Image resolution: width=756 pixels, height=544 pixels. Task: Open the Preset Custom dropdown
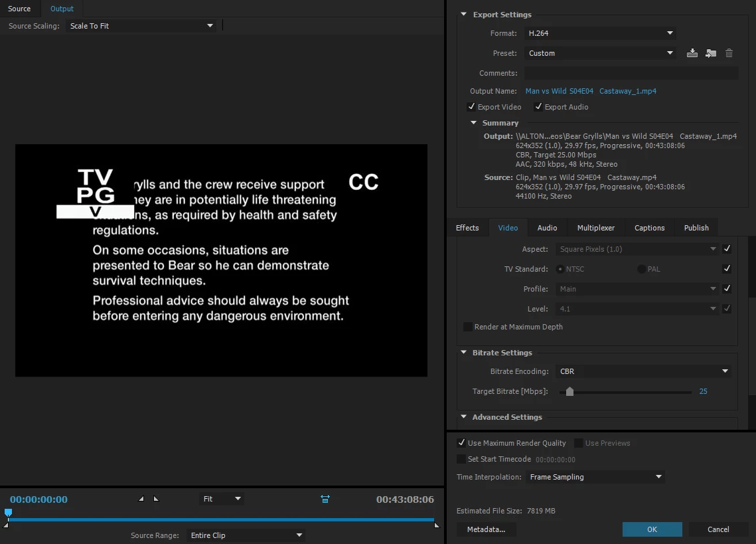600,53
